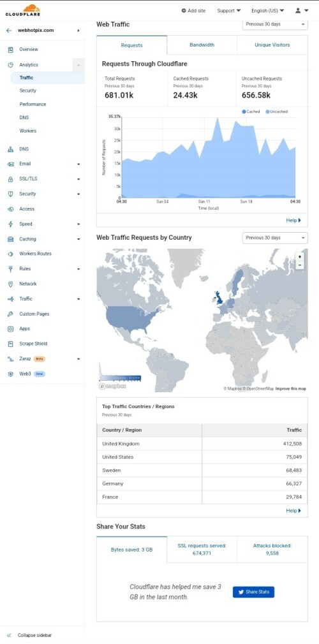Click the Network location pin icon
Viewport: 319px width, 644px height.
point(11,284)
